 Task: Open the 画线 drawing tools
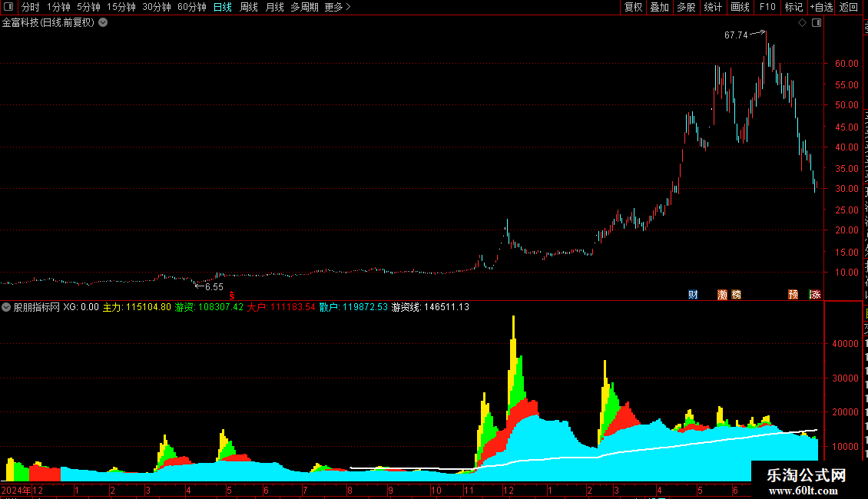740,7
